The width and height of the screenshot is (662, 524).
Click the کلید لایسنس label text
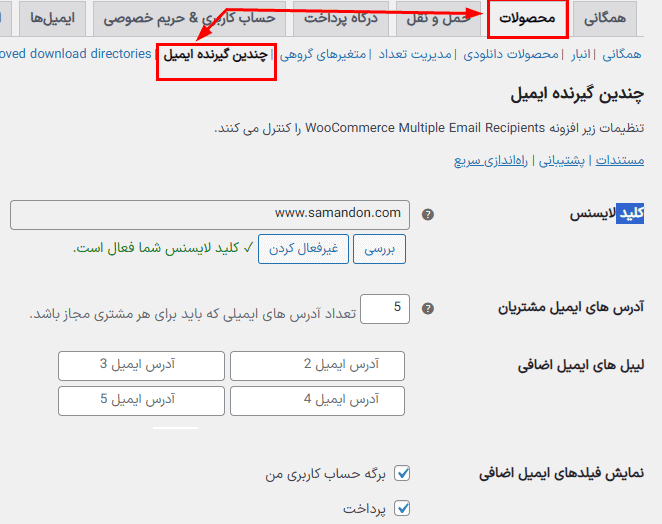pos(607,214)
